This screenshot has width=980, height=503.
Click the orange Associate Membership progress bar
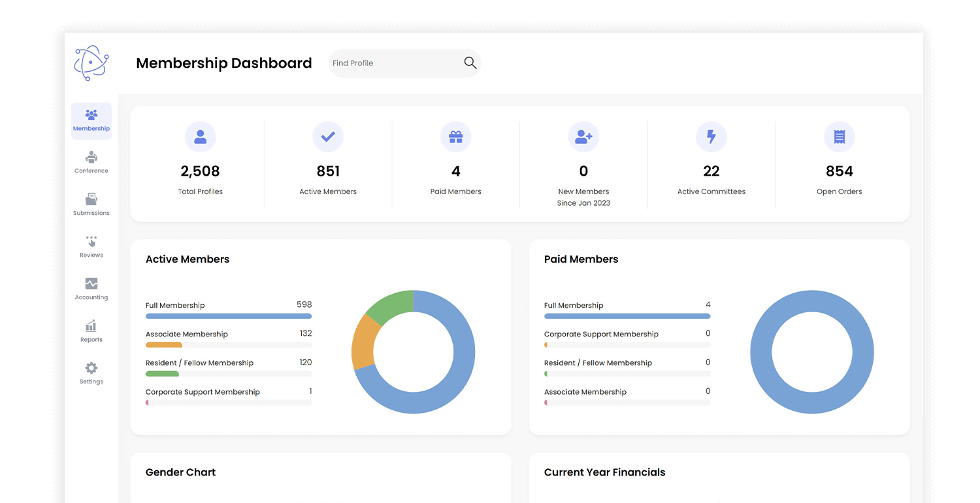164,345
